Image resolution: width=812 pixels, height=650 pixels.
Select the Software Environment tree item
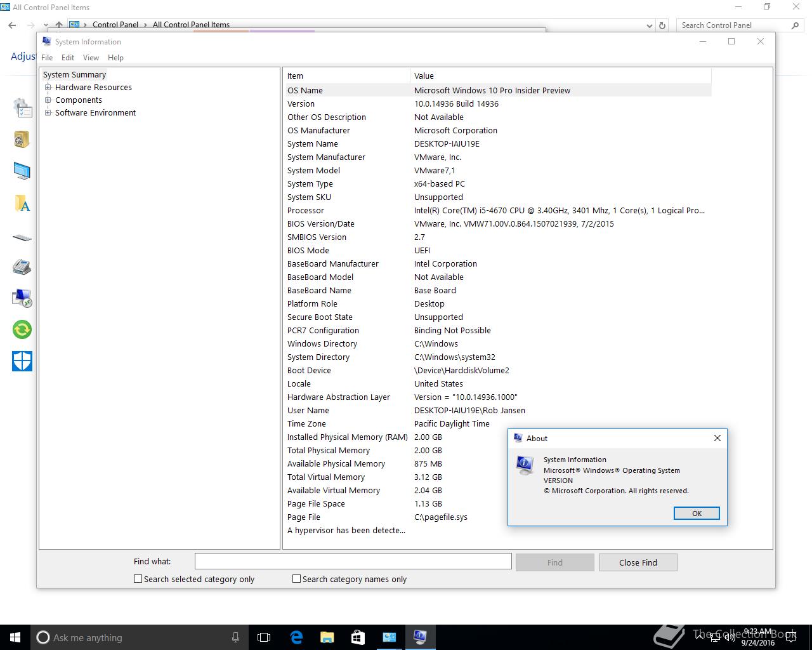pos(95,113)
